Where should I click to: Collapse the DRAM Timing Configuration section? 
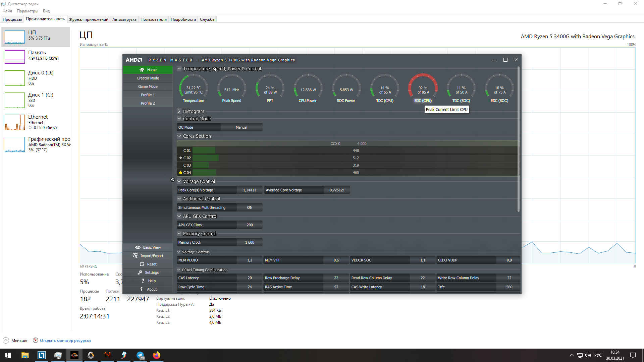179,270
